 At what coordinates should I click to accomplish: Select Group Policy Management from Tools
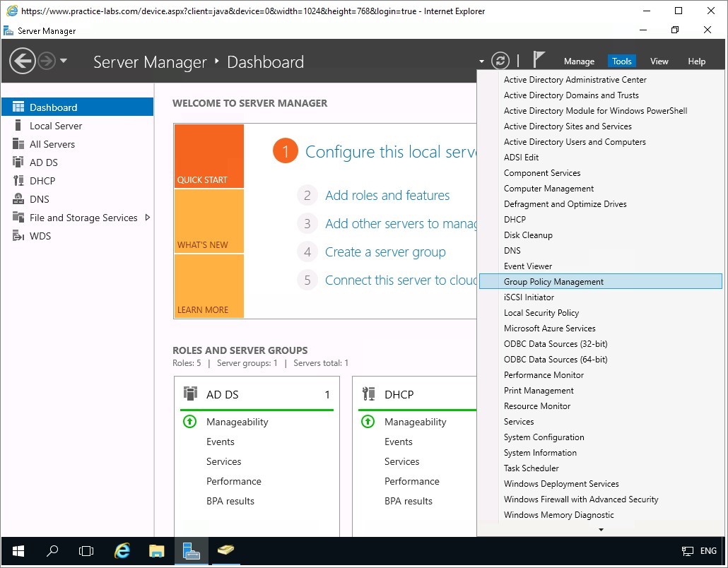click(553, 282)
